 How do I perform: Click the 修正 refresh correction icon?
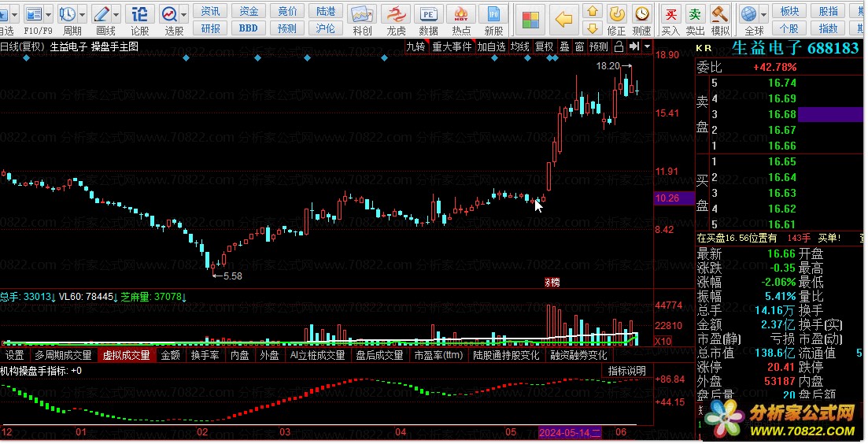click(x=617, y=14)
